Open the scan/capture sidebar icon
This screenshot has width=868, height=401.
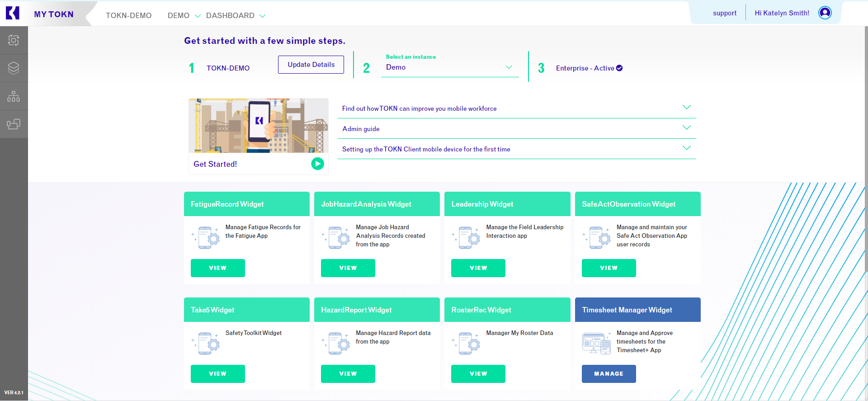tap(14, 40)
